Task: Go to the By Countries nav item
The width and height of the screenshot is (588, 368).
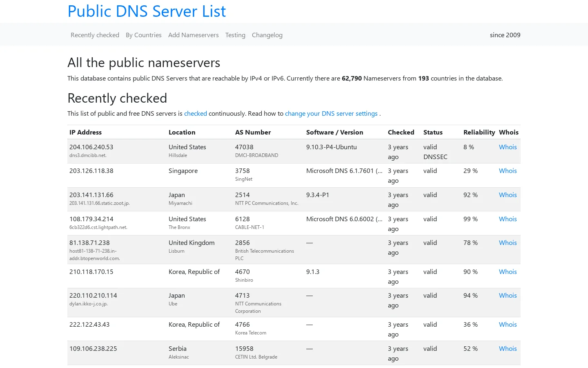Action: pyautogui.click(x=144, y=35)
